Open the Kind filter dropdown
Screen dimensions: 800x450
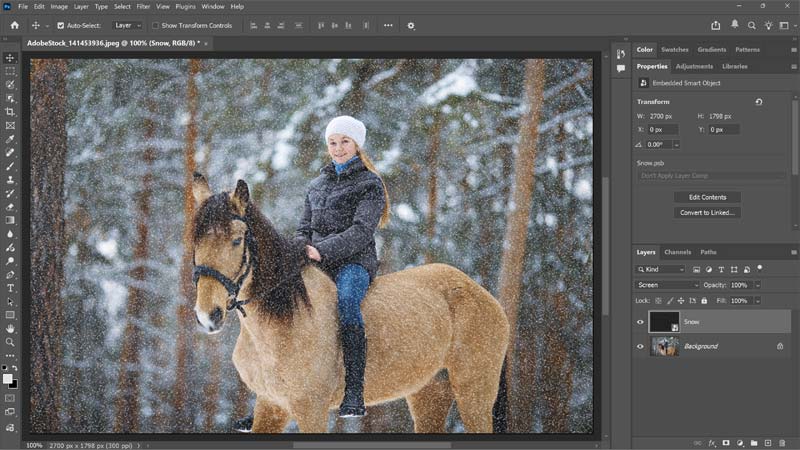click(661, 269)
